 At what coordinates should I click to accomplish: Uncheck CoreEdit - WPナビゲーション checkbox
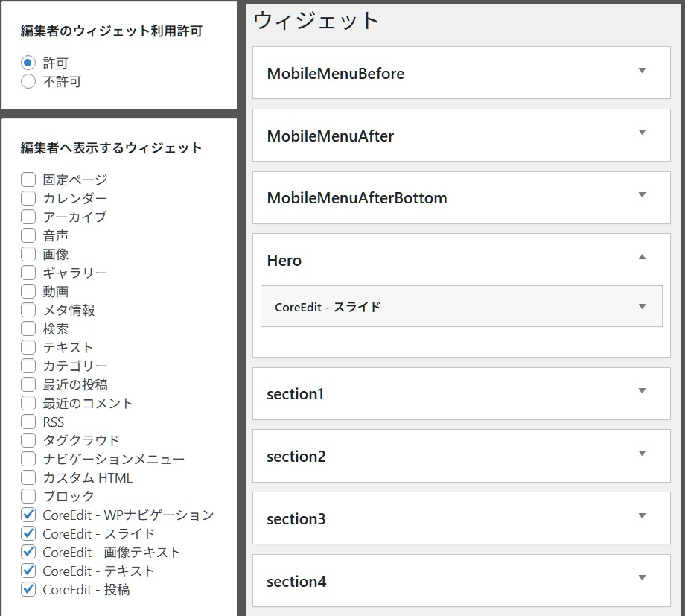pyautogui.click(x=28, y=515)
